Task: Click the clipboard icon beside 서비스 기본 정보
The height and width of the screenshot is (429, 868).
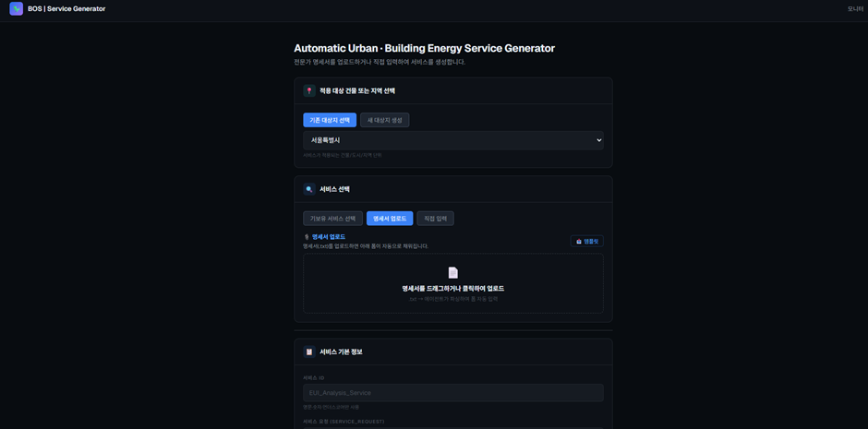Action: click(x=309, y=352)
